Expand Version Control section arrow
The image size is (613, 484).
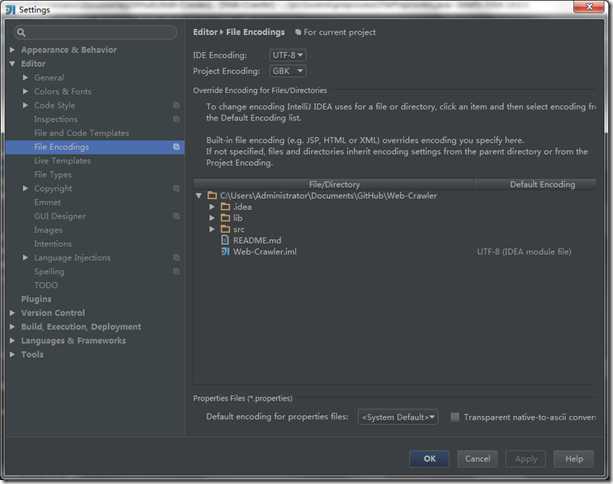(12, 313)
